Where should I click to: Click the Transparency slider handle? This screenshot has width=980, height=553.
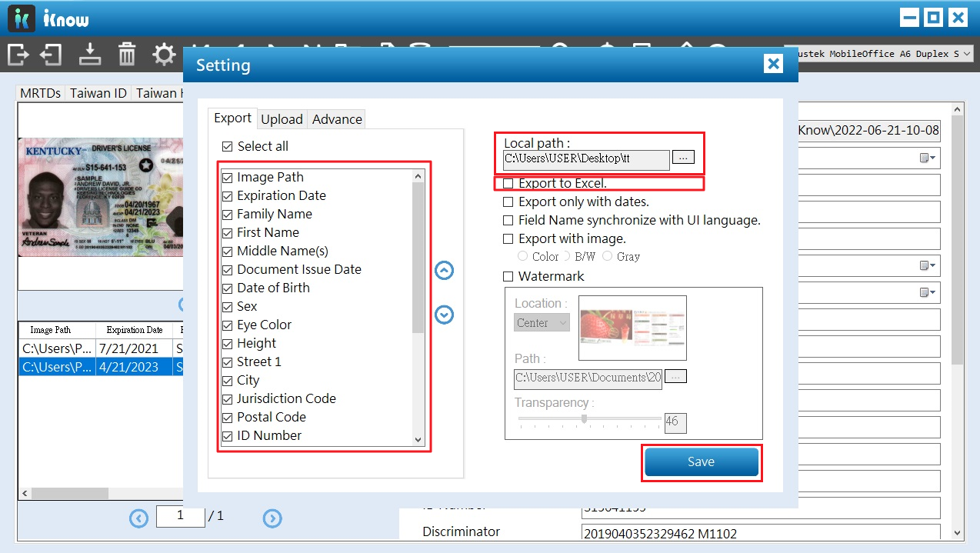pos(585,419)
